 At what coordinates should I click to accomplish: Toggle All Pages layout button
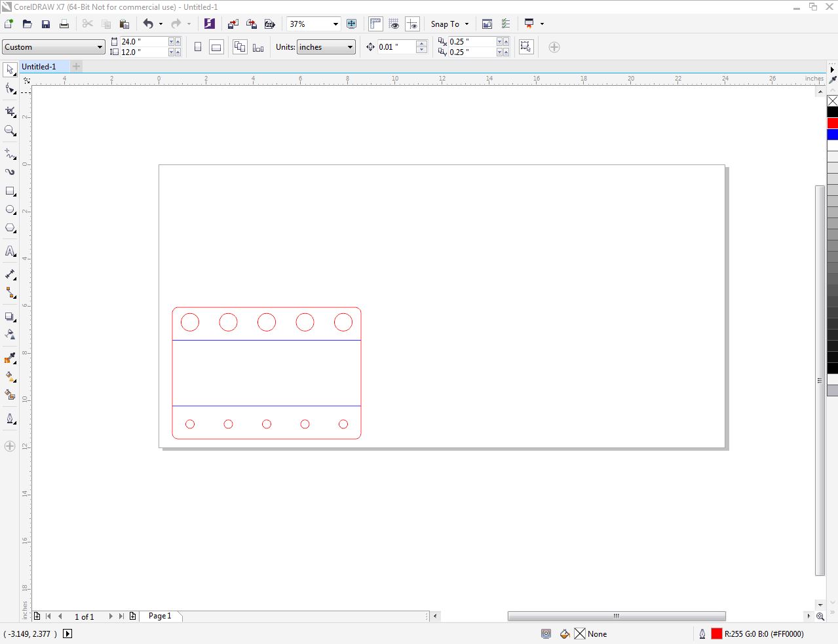coord(240,47)
